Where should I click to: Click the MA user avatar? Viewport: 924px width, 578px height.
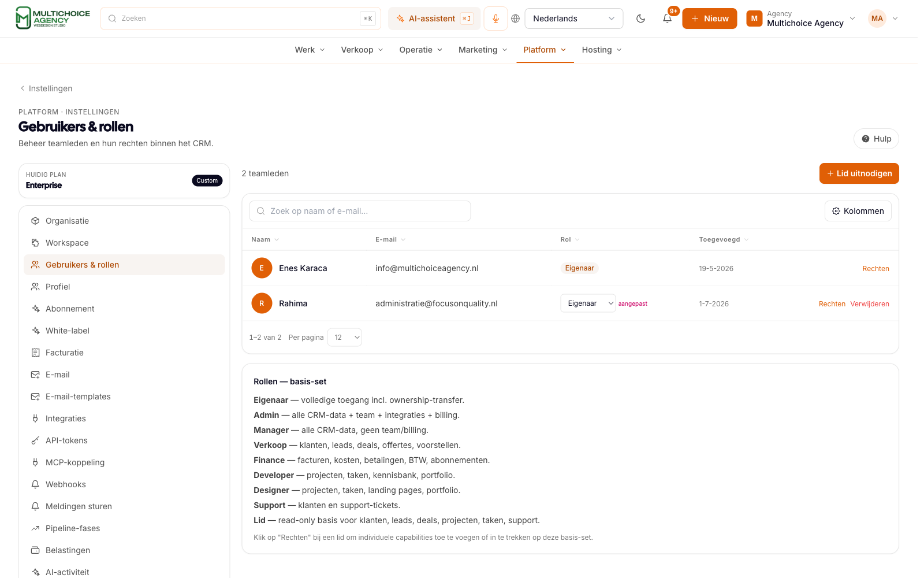[x=877, y=18]
